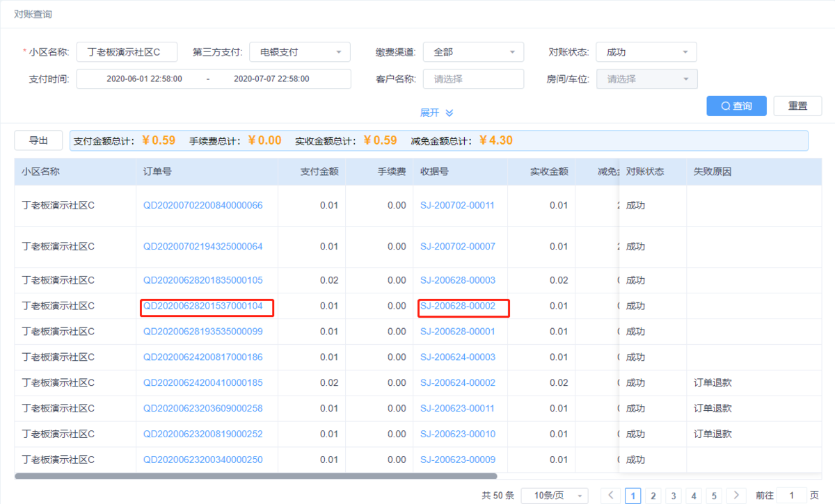Select pagination page 1

click(x=633, y=496)
